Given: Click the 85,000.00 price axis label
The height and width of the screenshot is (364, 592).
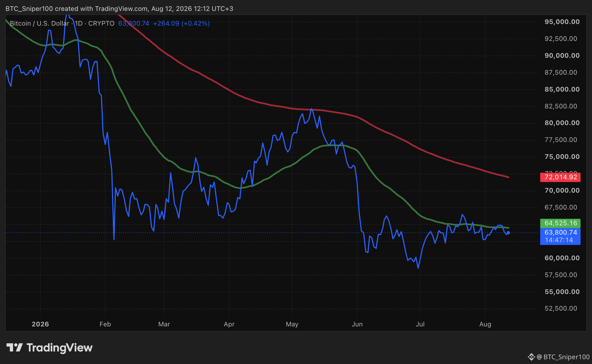Looking at the screenshot, I should pyautogui.click(x=562, y=89).
